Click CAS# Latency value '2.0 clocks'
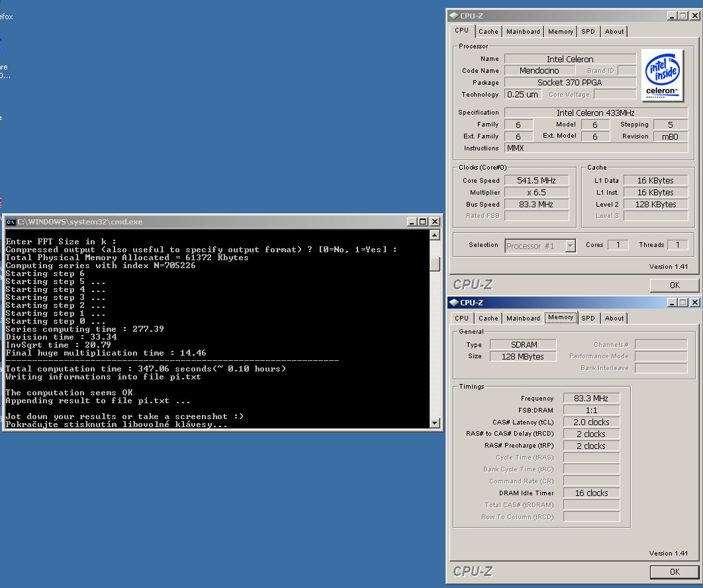The image size is (703, 588). coord(591,422)
